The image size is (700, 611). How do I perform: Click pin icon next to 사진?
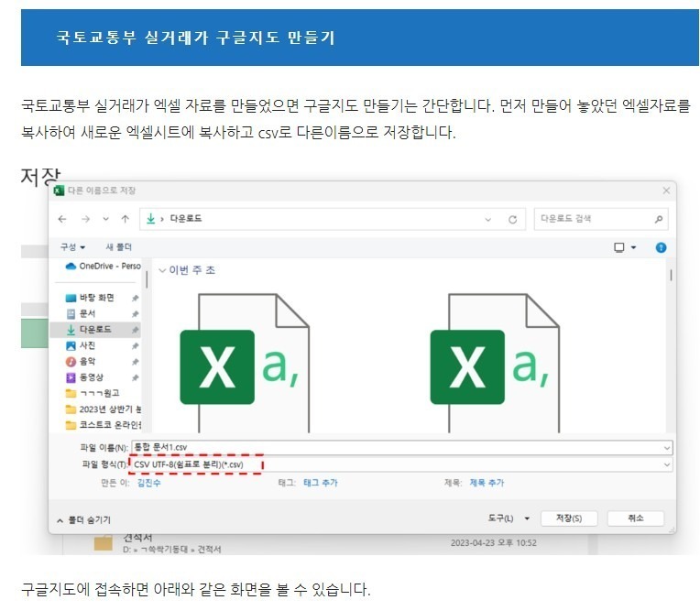(x=135, y=346)
